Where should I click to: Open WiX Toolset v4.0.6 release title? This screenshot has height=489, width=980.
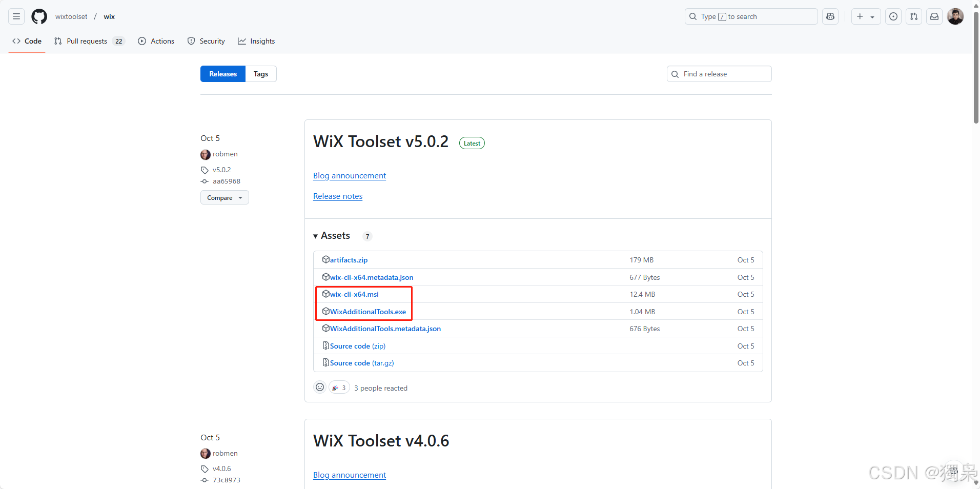(381, 441)
